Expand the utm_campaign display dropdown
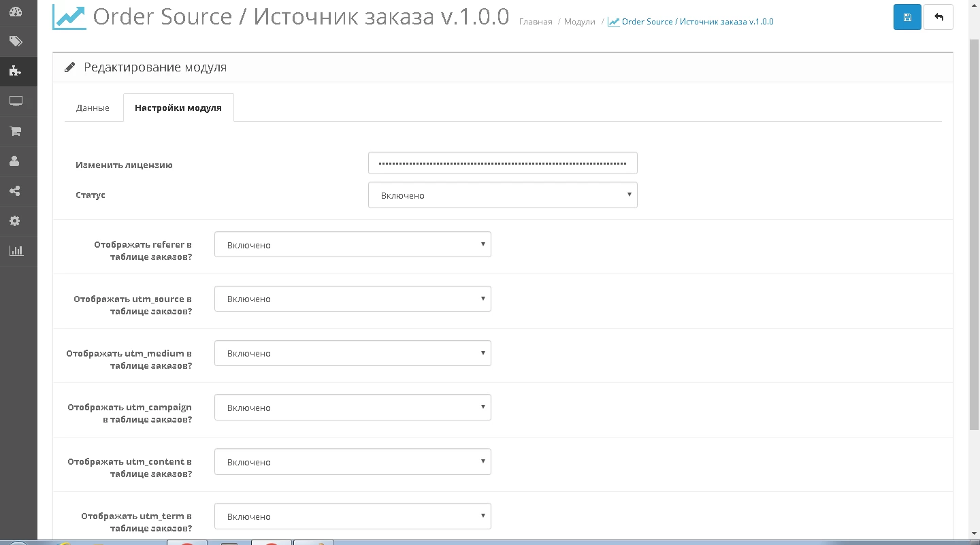The height and width of the screenshot is (545, 980). click(353, 408)
